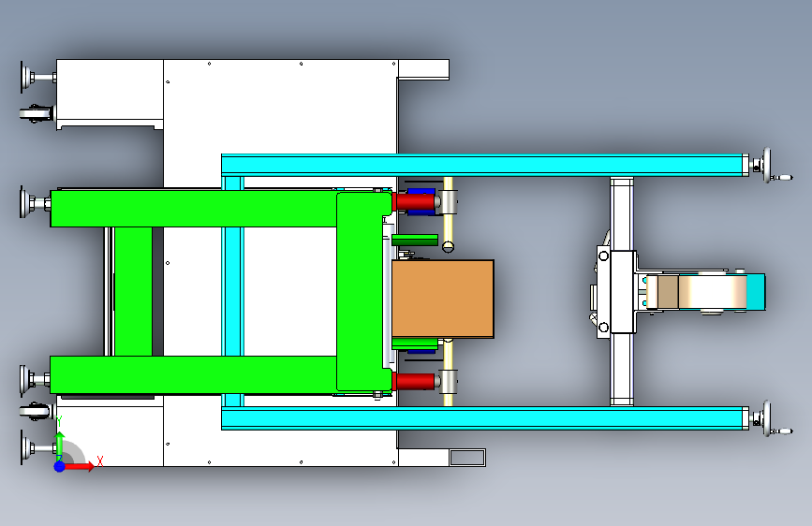Select the lower cyan guide rail
Image resolution: width=812 pixels, height=526 pixels.
(484, 418)
